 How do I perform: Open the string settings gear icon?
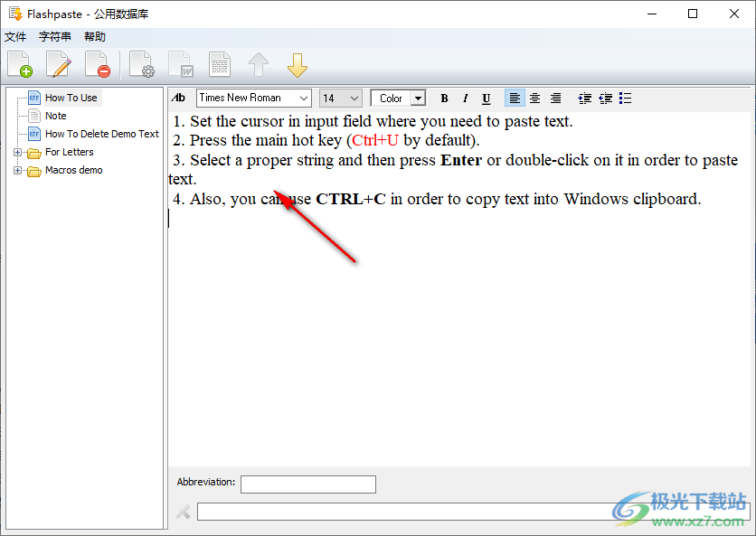pyautogui.click(x=142, y=64)
